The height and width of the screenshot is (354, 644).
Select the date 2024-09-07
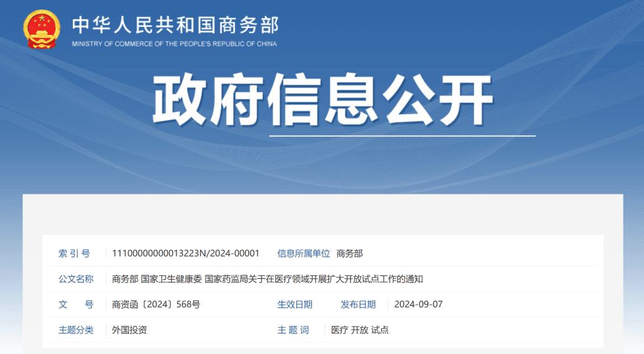[x=419, y=304]
